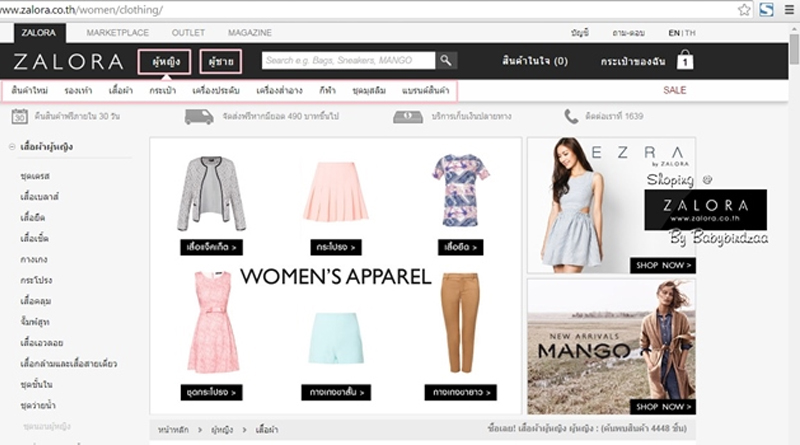This screenshot has width=800, height=445.
Task: Open the browser hamburger menu
Action: pos(789,10)
